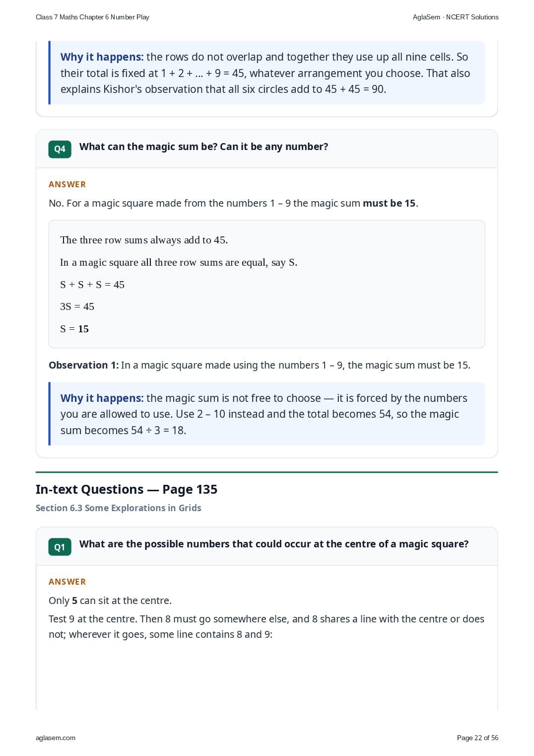Click the result line 'S = 15'
The width and height of the screenshot is (534, 756).
point(74,329)
